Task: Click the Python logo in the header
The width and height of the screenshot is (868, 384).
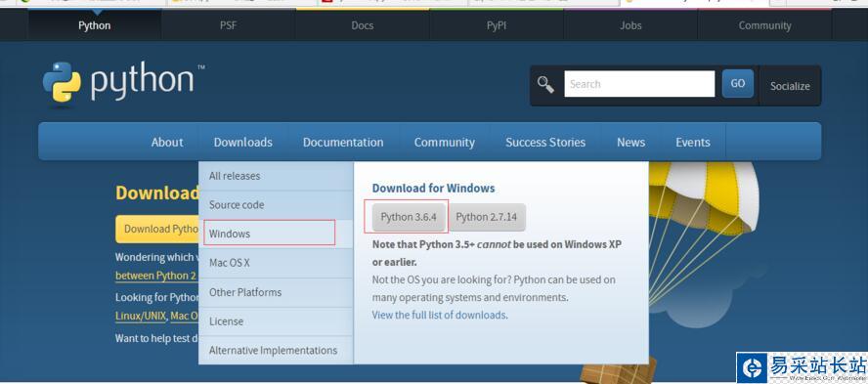Action: [123, 83]
